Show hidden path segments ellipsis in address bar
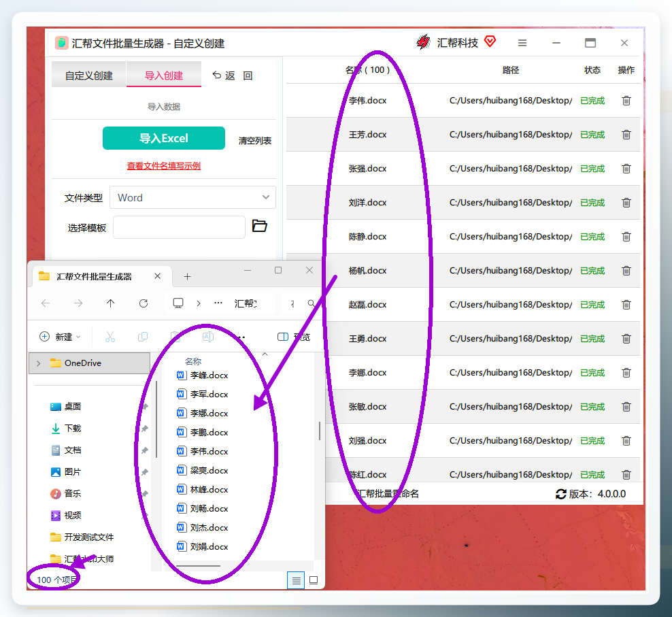Viewport: 672px width, 617px height. coord(218,303)
